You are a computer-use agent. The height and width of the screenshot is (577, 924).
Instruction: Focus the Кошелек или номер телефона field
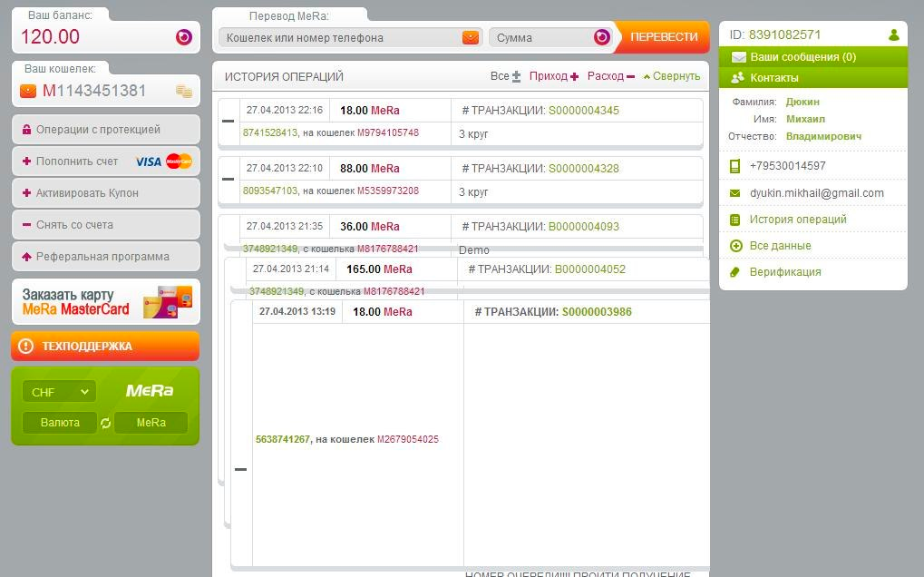351,38
